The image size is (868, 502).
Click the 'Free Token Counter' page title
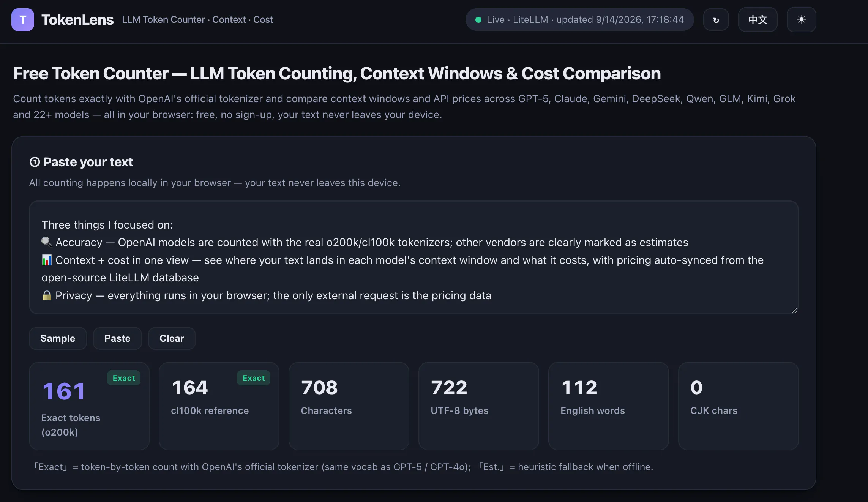[x=337, y=74]
